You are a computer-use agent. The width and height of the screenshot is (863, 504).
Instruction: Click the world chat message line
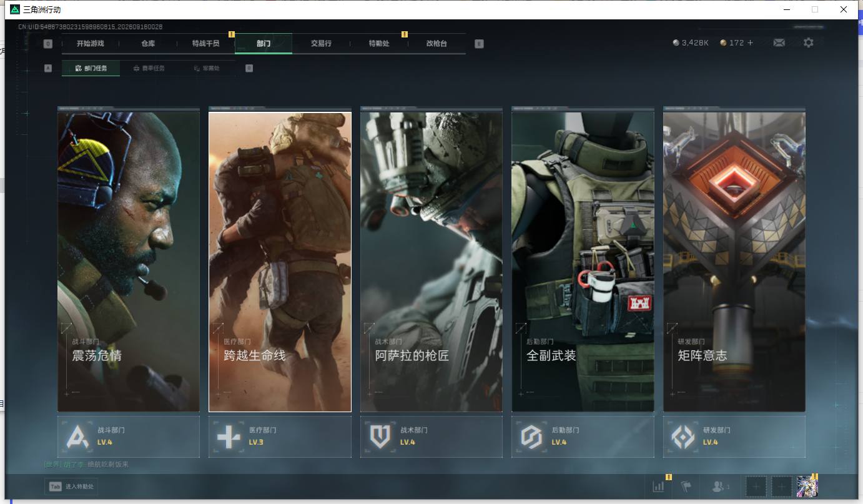(86, 465)
